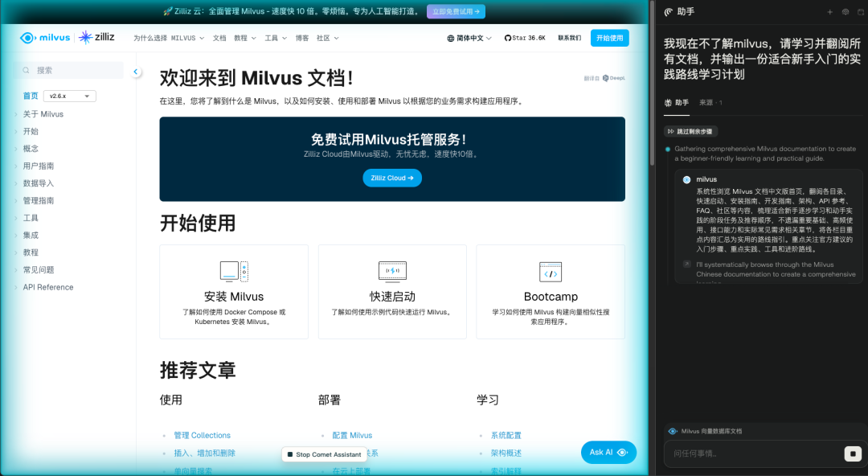The height and width of the screenshot is (476, 868).
Task: Collapse the docs sidebar with the arrow button
Action: [x=136, y=72]
